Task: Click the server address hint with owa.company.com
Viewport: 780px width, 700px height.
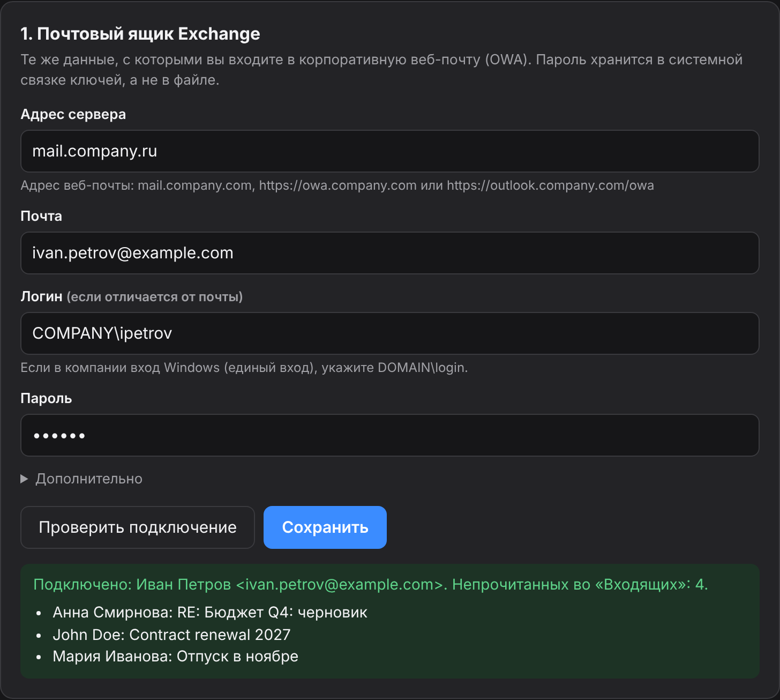Action: click(x=337, y=185)
